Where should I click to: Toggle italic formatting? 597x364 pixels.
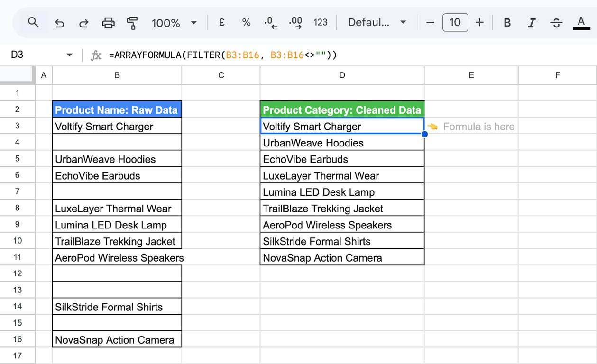pos(532,22)
